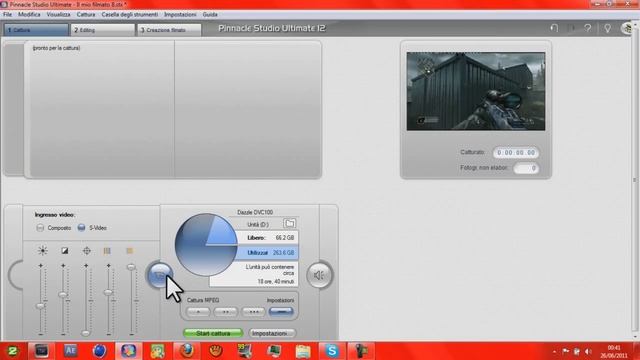Click the light bulb tips icon

[x=607, y=28]
